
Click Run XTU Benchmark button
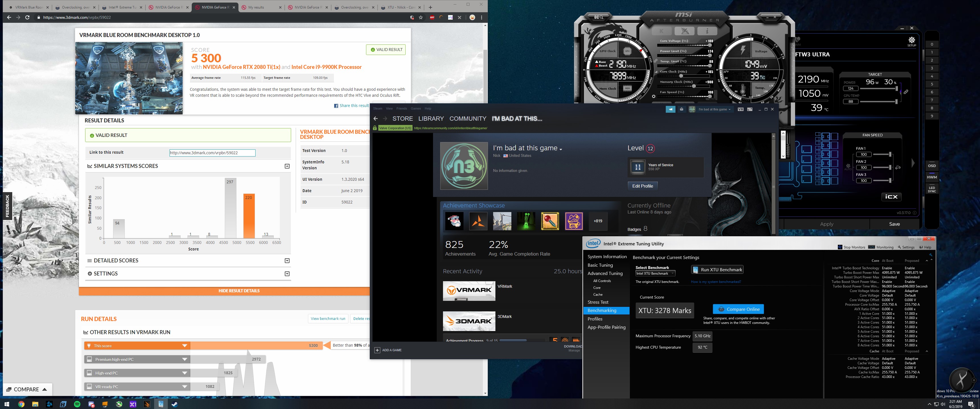717,270
